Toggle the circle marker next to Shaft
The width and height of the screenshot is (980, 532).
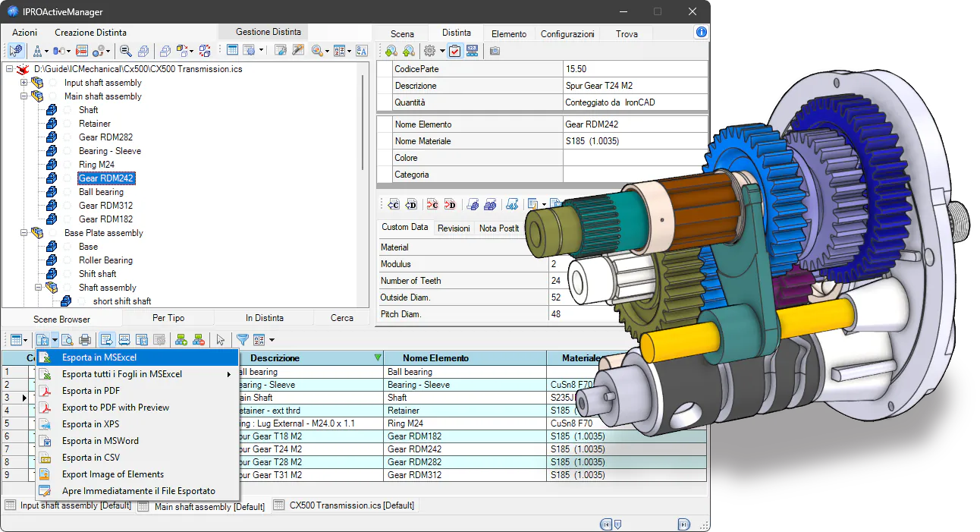(x=68, y=110)
